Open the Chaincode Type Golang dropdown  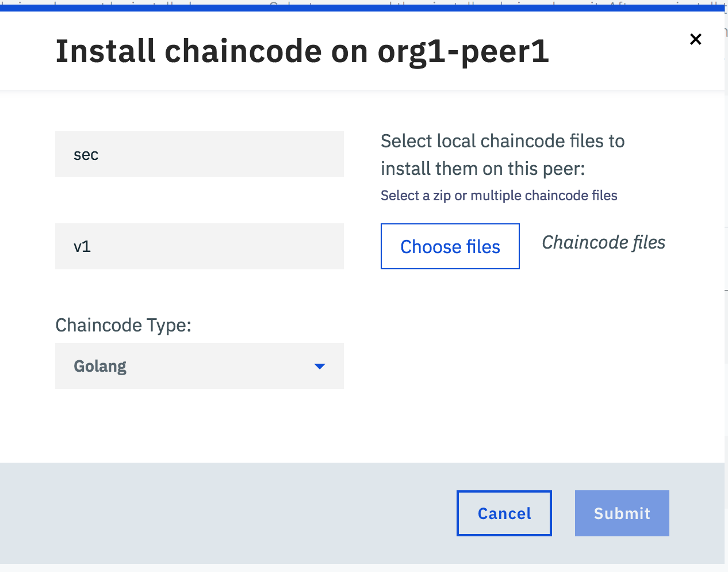click(x=199, y=366)
